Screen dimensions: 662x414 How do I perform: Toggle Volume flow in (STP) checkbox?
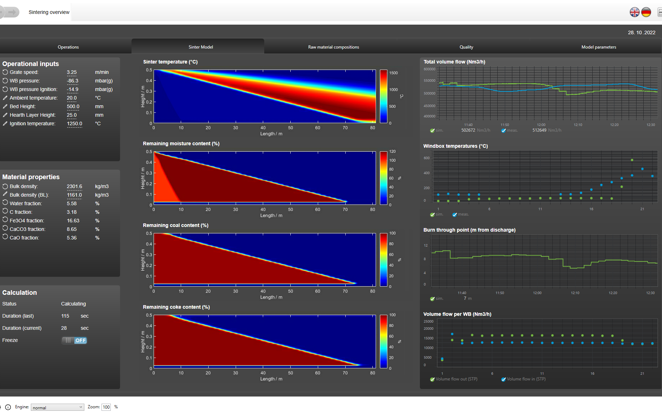[x=503, y=379]
